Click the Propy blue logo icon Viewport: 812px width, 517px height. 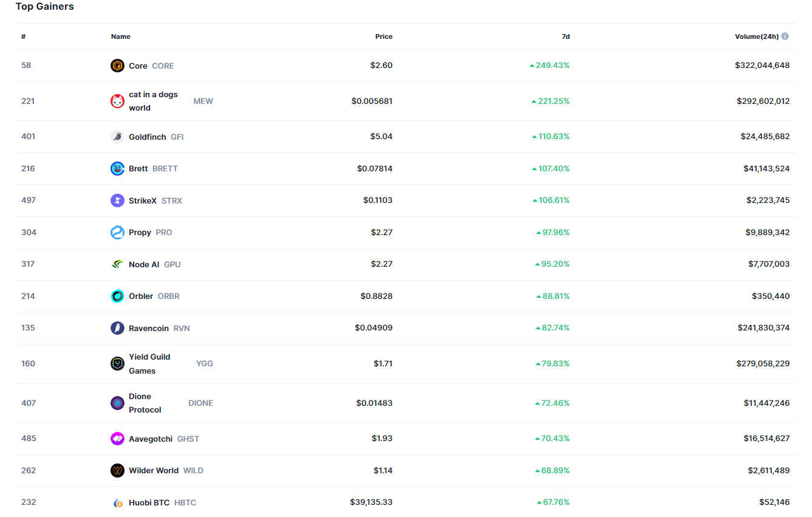click(117, 232)
